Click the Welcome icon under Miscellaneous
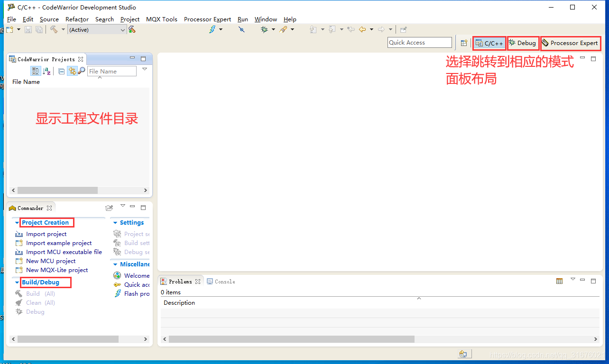Viewport: 609px width, 364px height. 117,275
